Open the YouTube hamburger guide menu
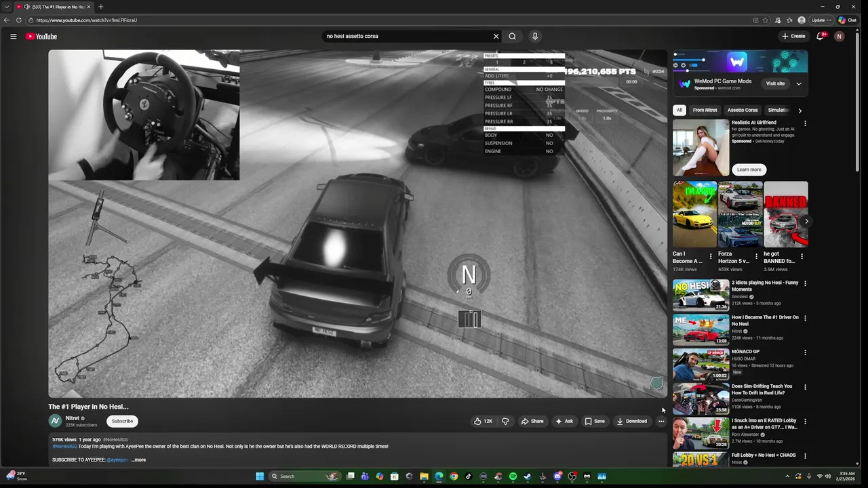The height and width of the screenshot is (488, 868). click(13, 37)
